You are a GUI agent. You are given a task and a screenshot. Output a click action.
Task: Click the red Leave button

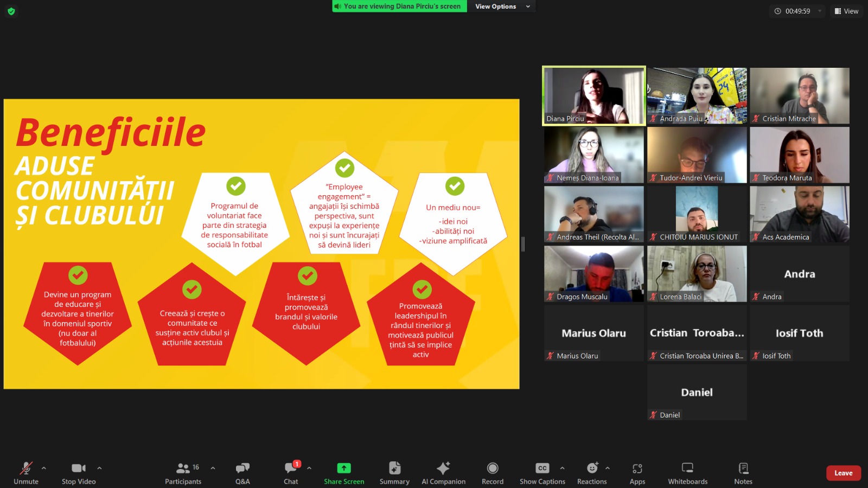843,473
